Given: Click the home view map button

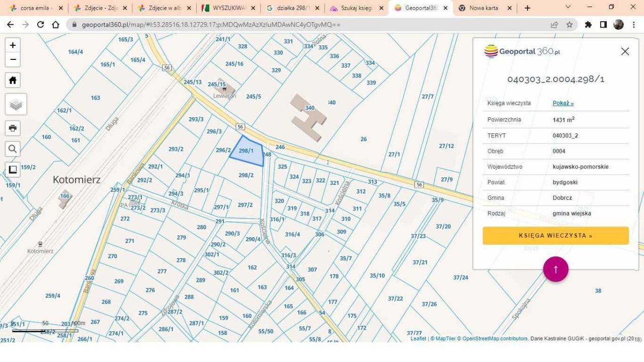Looking at the screenshot, I should coord(13,80).
